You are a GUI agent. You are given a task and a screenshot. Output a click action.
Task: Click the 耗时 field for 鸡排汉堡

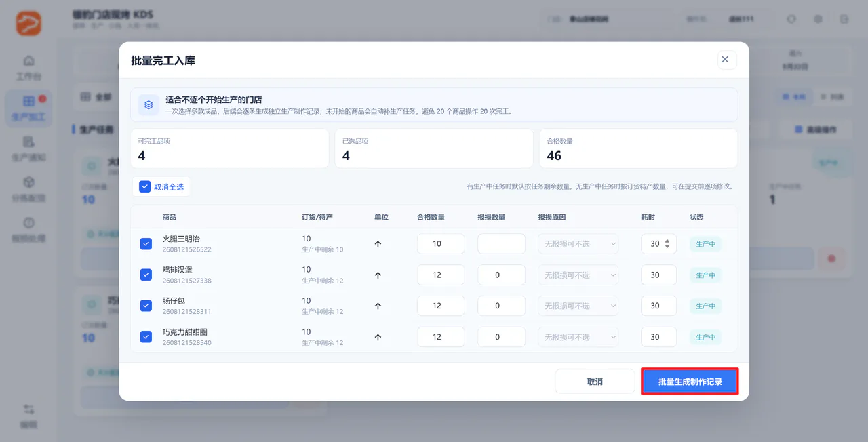point(658,275)
